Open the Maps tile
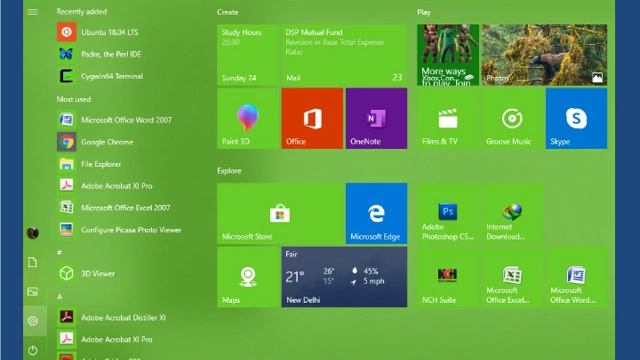The width and height of the screenshot is (640, 360). pos(248,277)
